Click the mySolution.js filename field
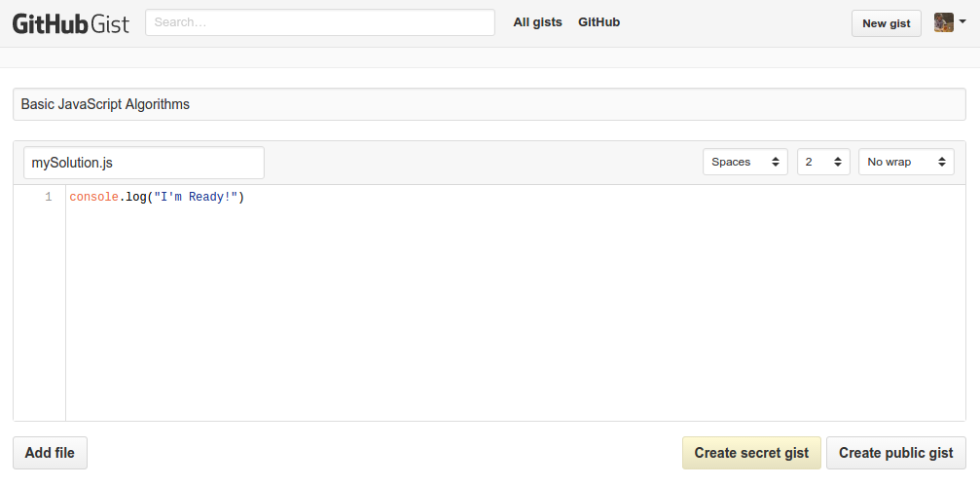 pos(143,163)
